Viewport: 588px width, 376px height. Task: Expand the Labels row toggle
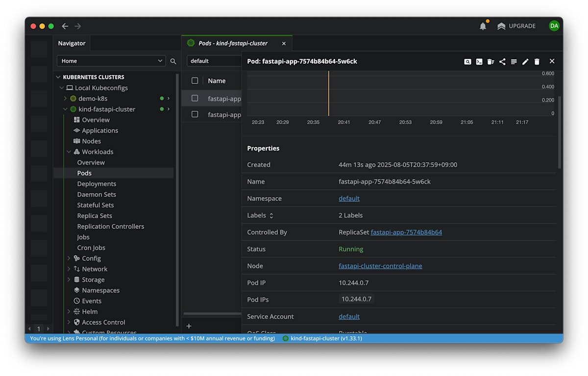tap(271, 216)
